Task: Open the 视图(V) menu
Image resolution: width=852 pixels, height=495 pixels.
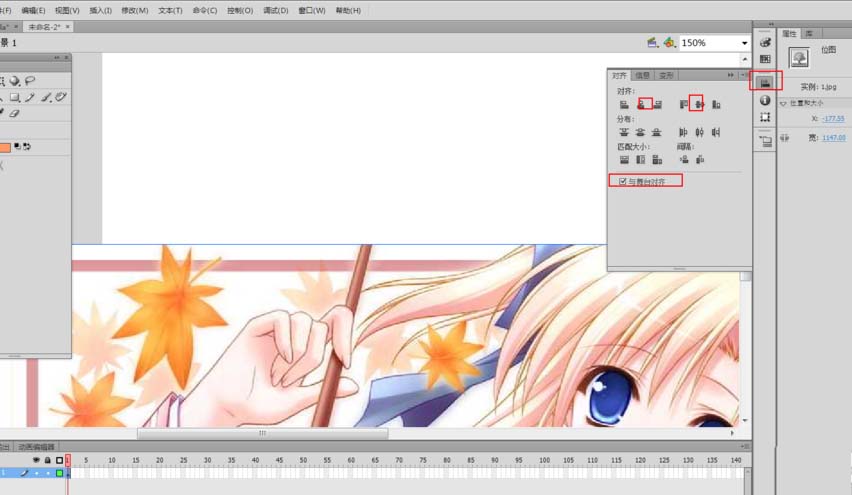Action: coord(67,10)
